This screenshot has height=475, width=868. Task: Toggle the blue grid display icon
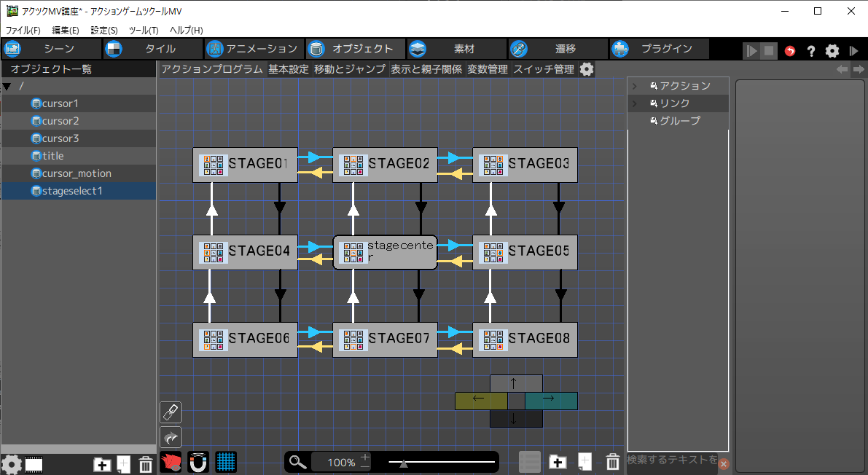[226, 462]
